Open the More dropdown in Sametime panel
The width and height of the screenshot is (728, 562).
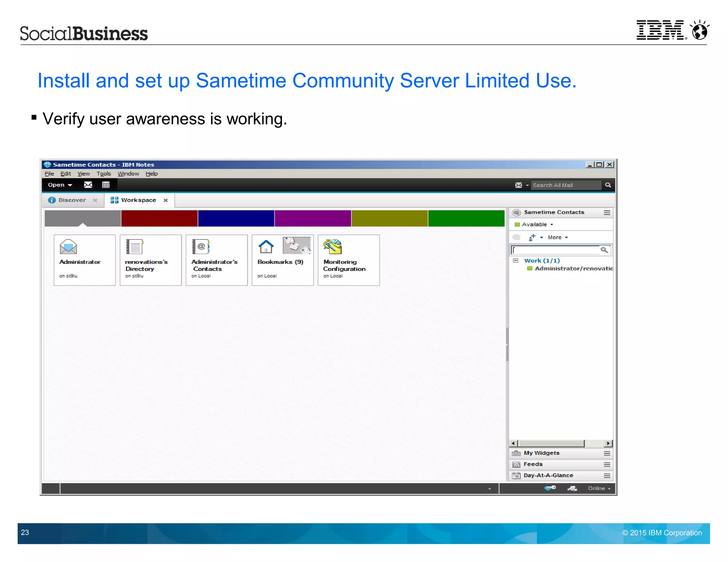(558, 237)
